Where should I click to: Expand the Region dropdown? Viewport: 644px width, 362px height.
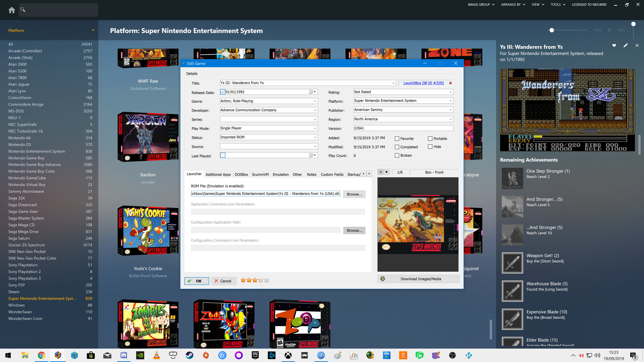click(450, 119)
